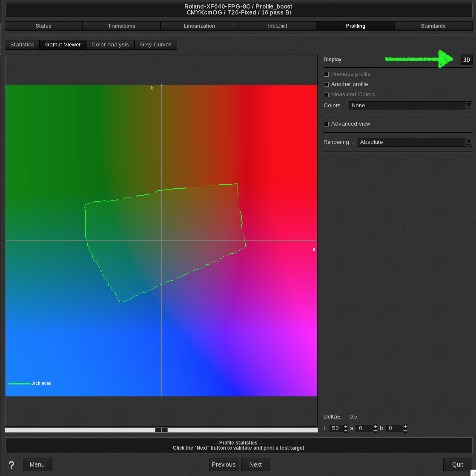Screen dimensions: 476x476
Task: Open the help question mark icon
Action: pyautogui.click(x=11, y=465)
